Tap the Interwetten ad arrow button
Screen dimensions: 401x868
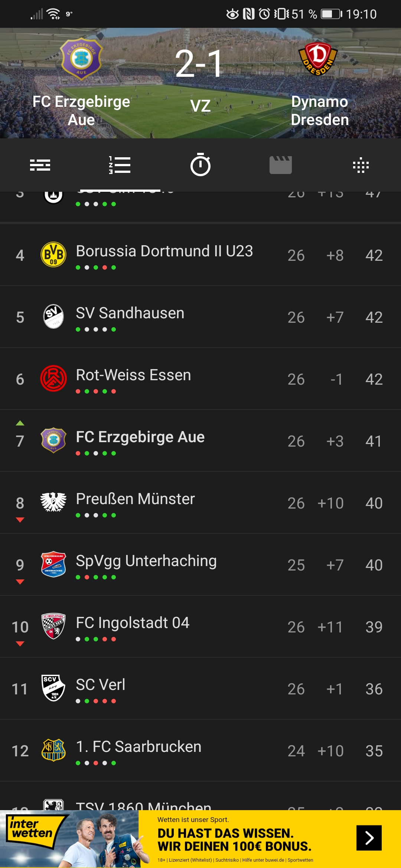click(369, 838)
